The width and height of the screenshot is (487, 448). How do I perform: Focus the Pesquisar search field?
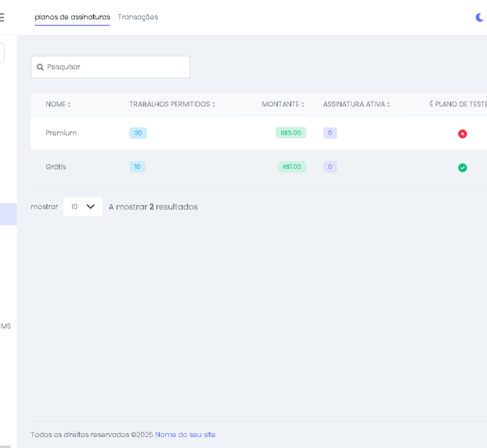[x=116, y=67]
